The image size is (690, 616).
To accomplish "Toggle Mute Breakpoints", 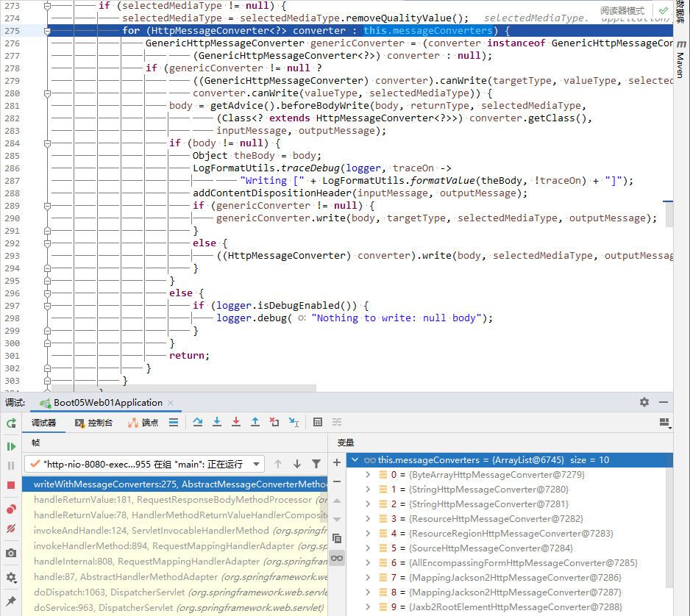I will pos(11,529).
